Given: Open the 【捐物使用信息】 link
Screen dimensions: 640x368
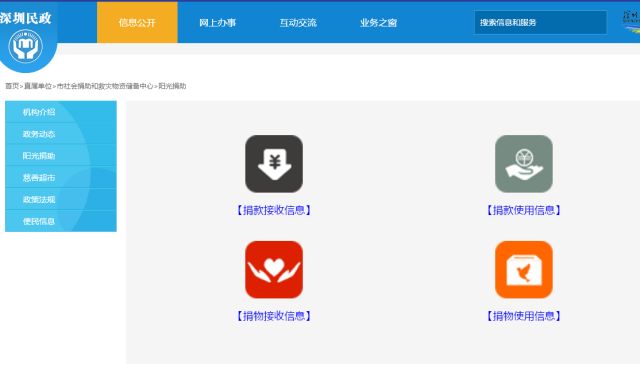Looking at the screenshot, I should 524,316.
